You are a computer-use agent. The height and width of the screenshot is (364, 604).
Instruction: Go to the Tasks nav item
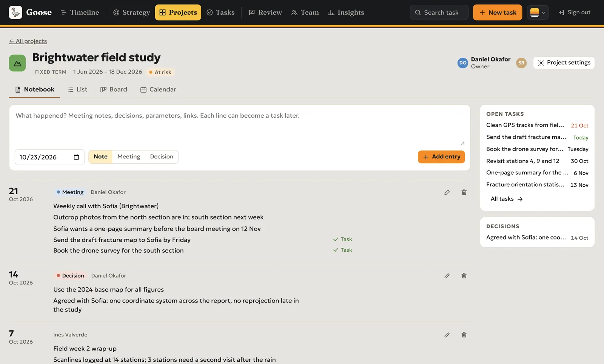[221, 12]
